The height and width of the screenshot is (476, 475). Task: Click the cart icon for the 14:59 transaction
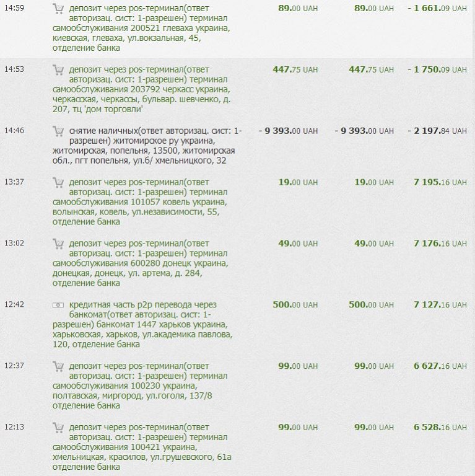[x=59, y=9]
